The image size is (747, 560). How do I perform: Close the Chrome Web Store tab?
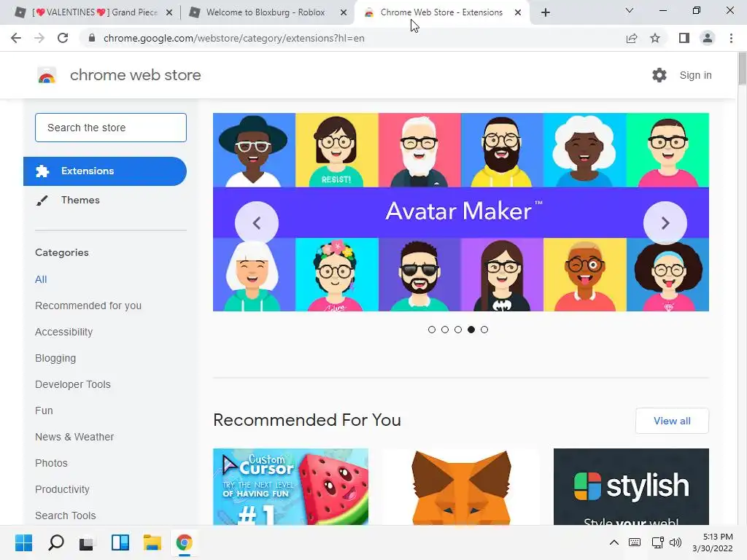click(x=518, y=12)
